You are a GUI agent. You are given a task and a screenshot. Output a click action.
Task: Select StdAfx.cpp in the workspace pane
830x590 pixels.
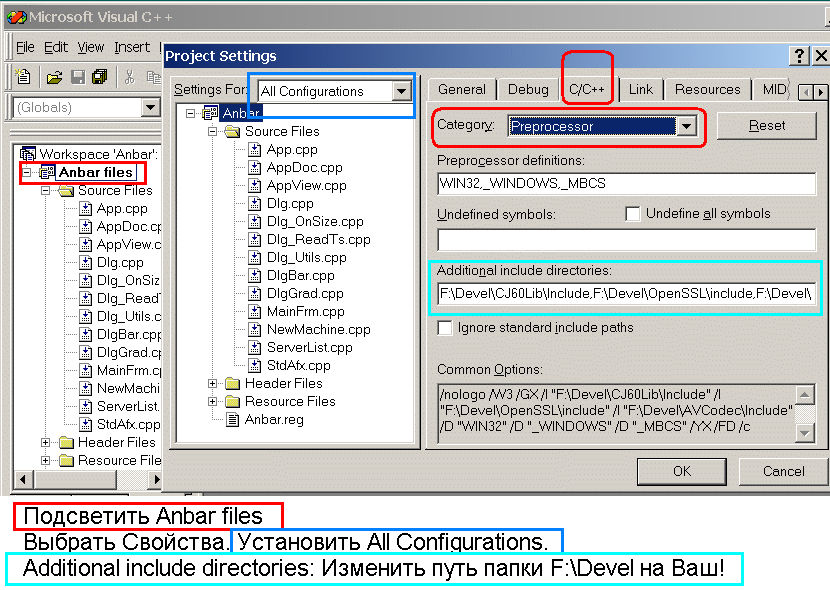pyautogui.click(x=128, y=424)
